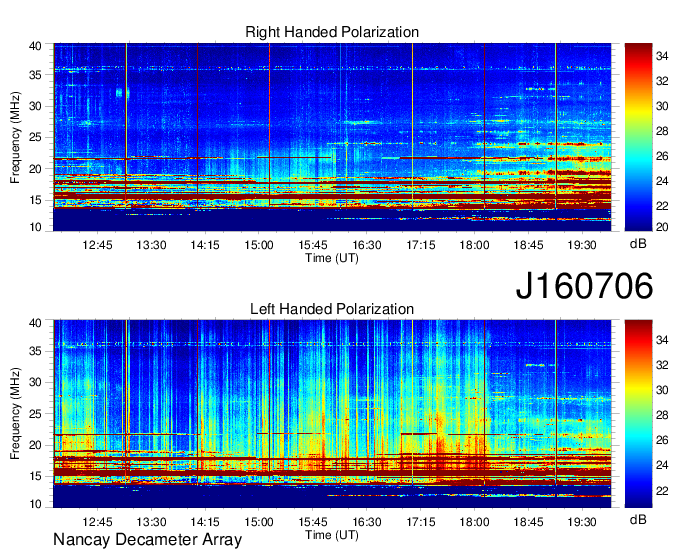The height and width of the screenshot is (552, 680).
Task: Click the 17:15 tick on left-handed plot
Action: (421, 522)
